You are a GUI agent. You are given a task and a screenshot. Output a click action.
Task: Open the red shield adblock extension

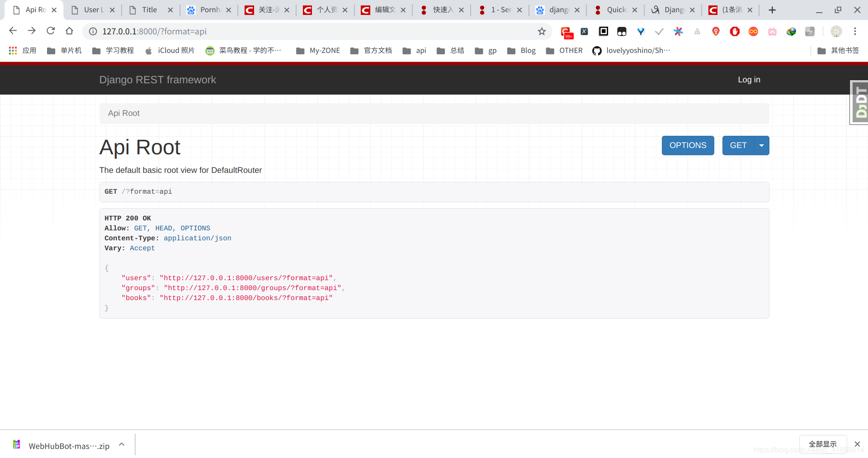pos(735,31)
